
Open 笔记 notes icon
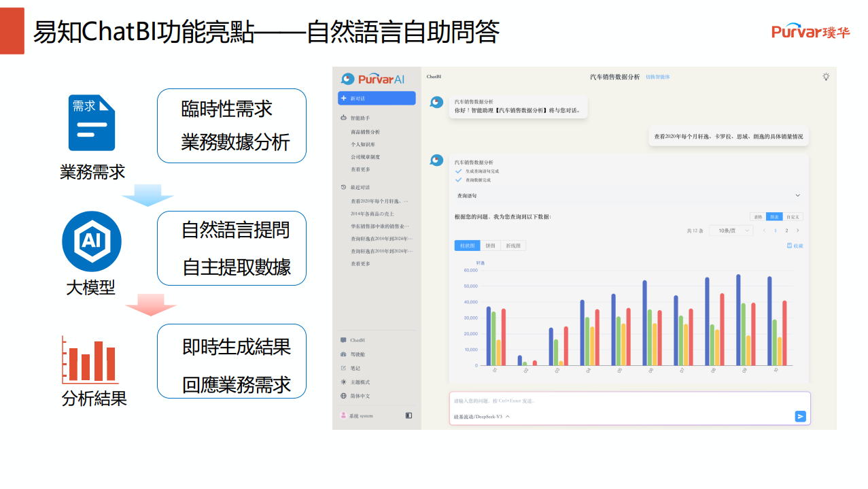click(343, 368)
